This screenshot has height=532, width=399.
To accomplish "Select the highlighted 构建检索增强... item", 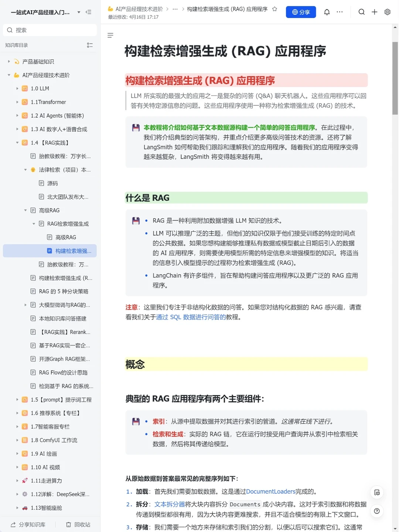I will [50, 251].
